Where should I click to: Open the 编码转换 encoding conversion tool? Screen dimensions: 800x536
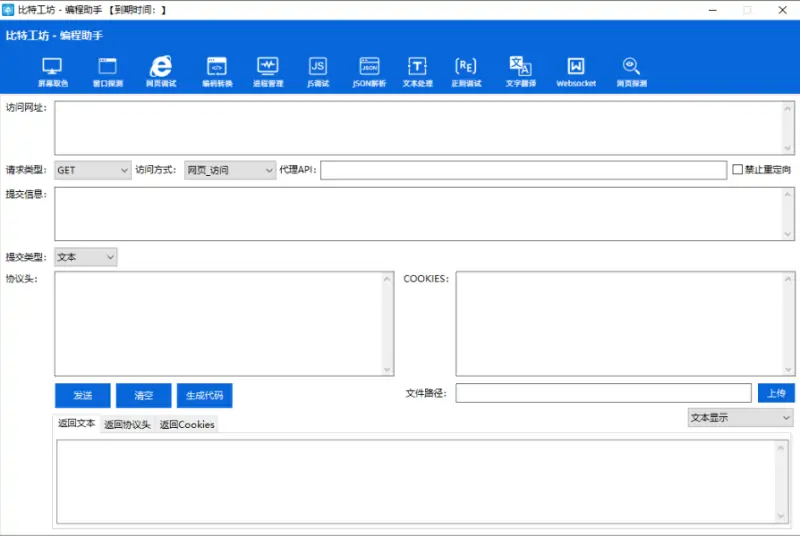click(x=216, y=68)
